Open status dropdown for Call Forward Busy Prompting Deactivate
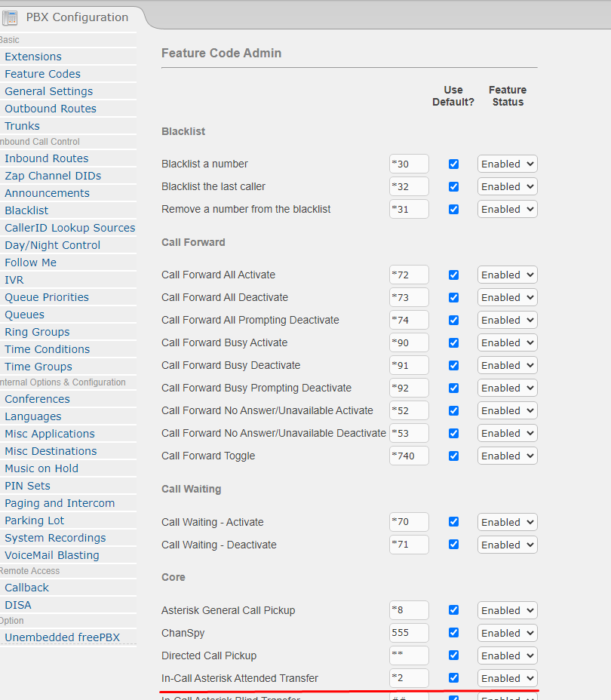611x700 pixels. click(508, 388)
